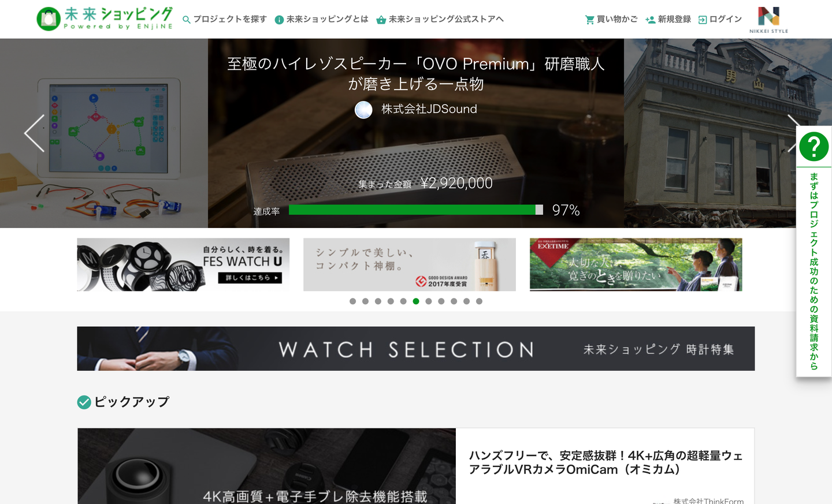
Task: Select the active green pagination dot
Action: 416,301
